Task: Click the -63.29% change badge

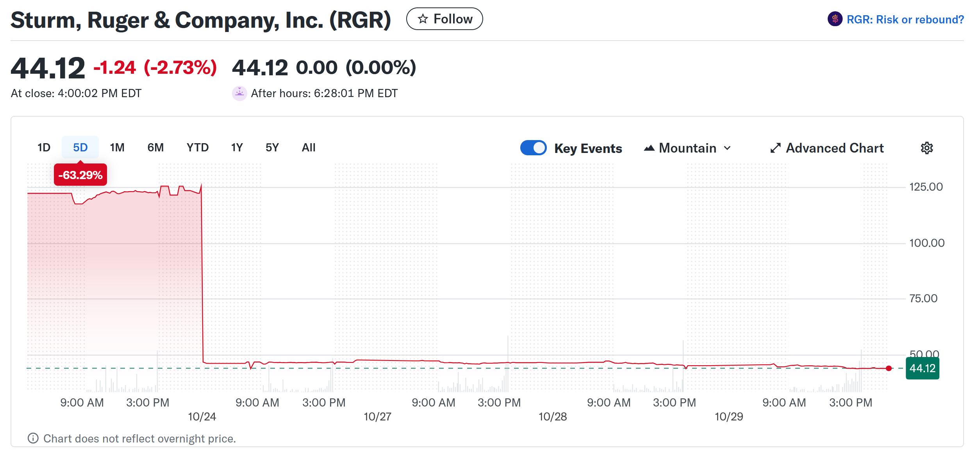Action: tap(80, 175)
